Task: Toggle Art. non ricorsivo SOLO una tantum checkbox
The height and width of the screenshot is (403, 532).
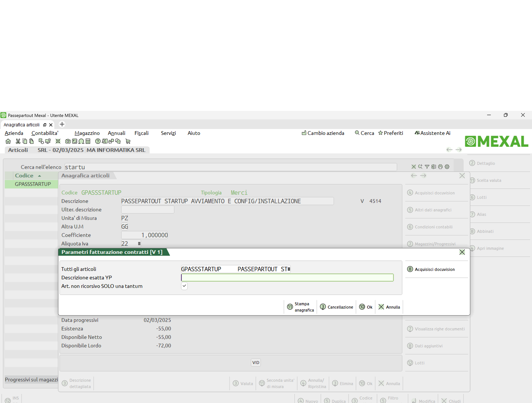Action: pyautogui.click(x=184, y=286)
